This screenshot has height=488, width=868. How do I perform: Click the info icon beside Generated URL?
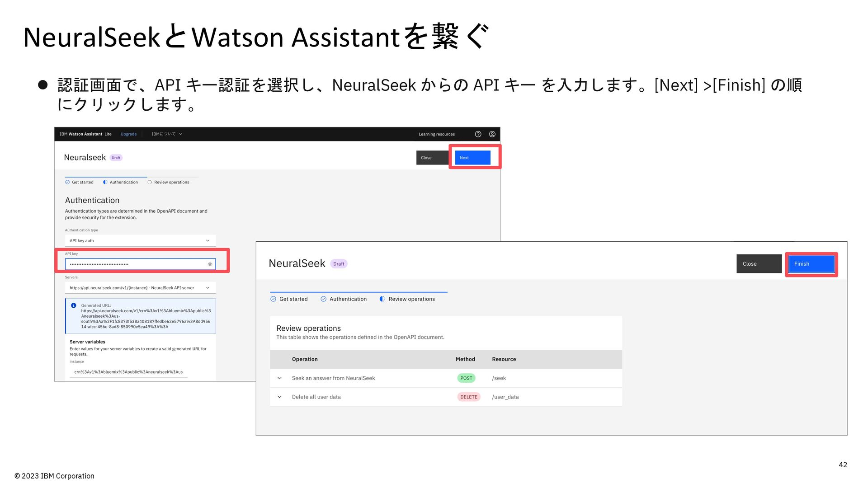74,305
